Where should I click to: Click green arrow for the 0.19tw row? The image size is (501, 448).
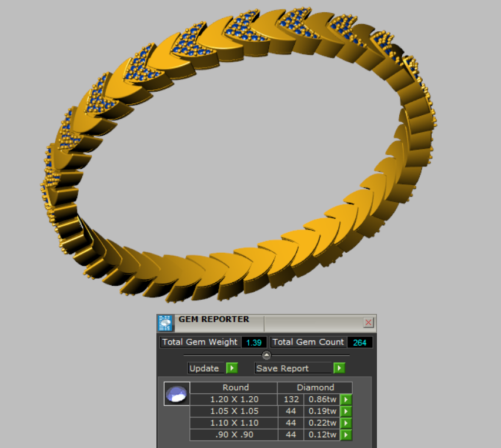tap(346, 412)
